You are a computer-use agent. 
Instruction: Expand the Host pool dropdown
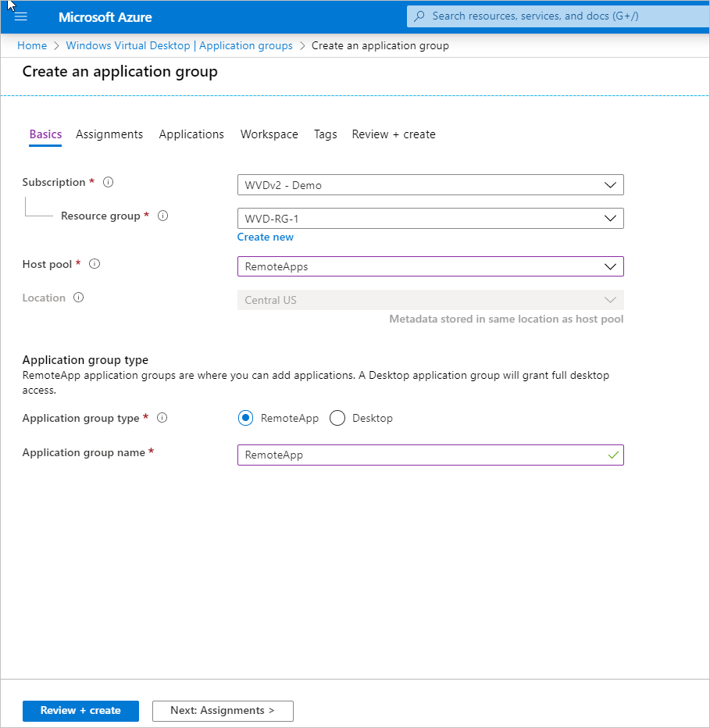[x=430, y=266]
